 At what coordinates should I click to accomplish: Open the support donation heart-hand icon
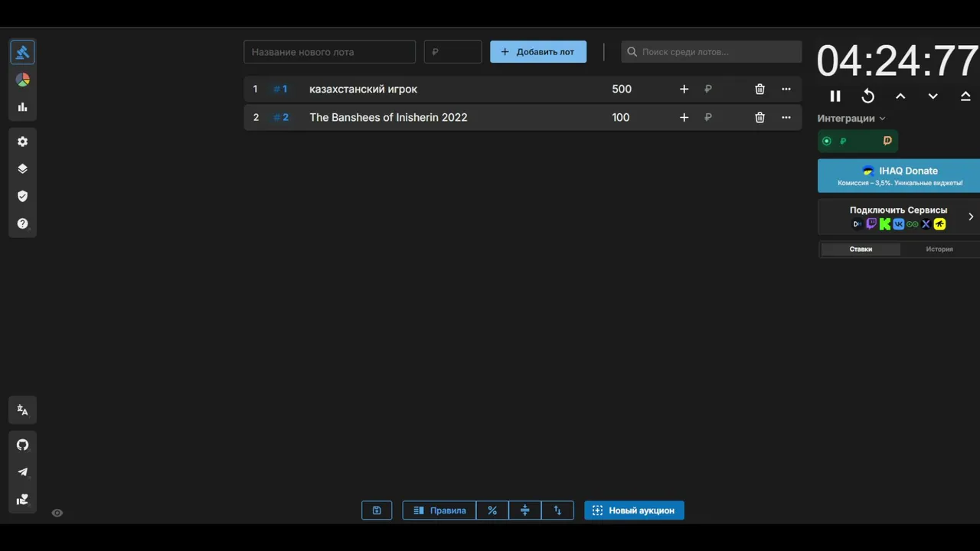(x=22, y=500)
